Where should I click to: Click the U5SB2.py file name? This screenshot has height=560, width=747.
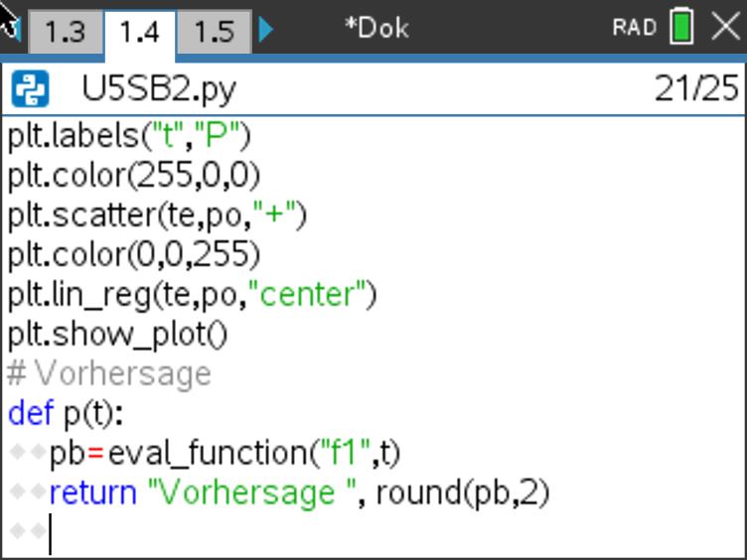point(159,90)
